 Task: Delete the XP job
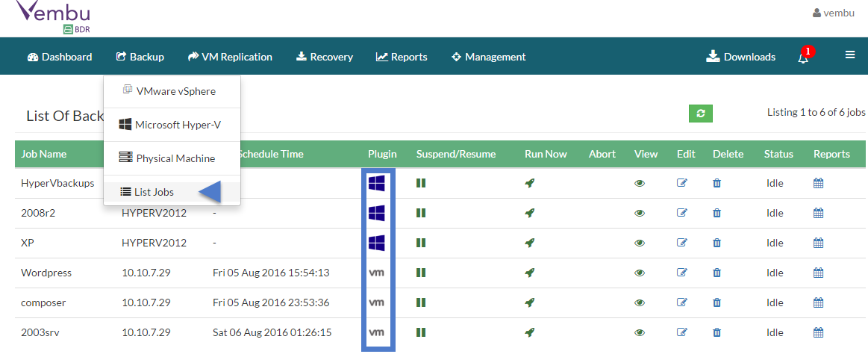[x=717, y=243]
